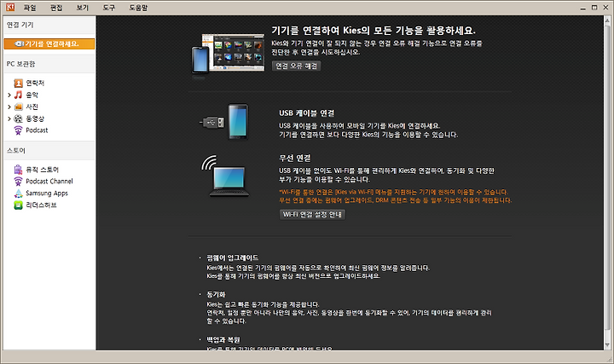Click the USB cable and phone illustration

coord(224,122)
